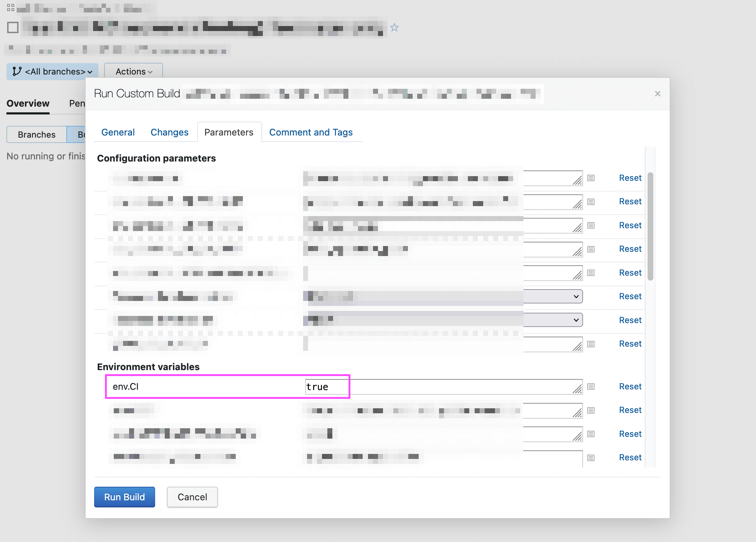Image resolution: width=756 pixels, height=542 pixels.
Task: Click the copy icon on third environment variable
Action: (x=591, y=434)
